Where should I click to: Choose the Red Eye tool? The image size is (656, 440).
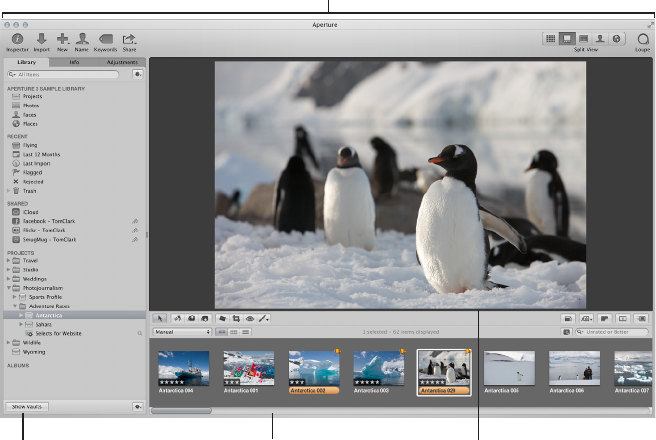tap(251, 318)
